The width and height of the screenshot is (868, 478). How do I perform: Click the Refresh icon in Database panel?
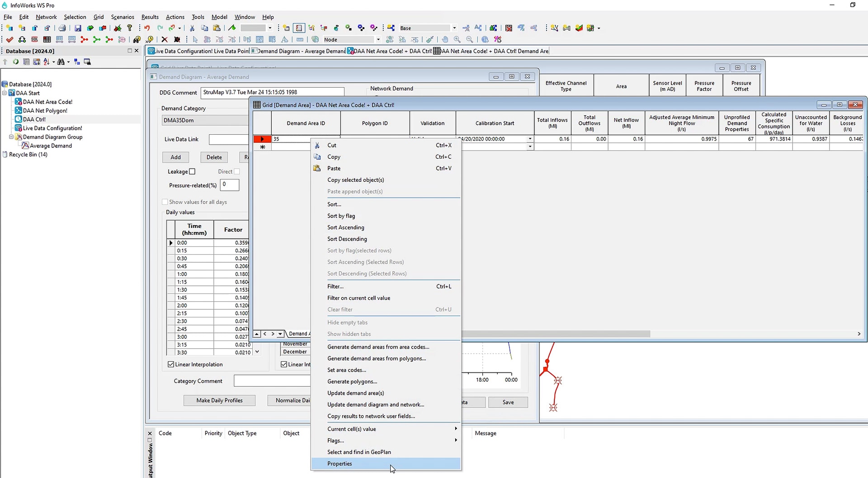pos(16,62)
